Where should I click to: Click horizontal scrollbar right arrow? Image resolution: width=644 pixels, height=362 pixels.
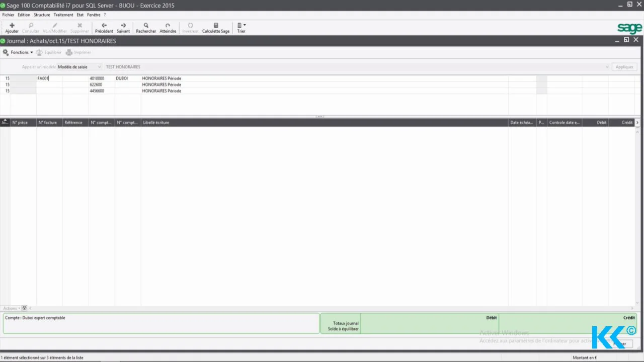[x=633, y=308]
